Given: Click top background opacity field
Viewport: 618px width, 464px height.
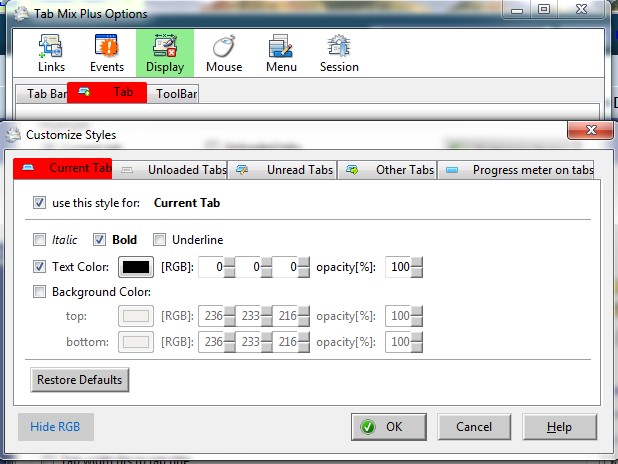Looking at the screenshot, I should pyautogui.click(x=398, y=316).
